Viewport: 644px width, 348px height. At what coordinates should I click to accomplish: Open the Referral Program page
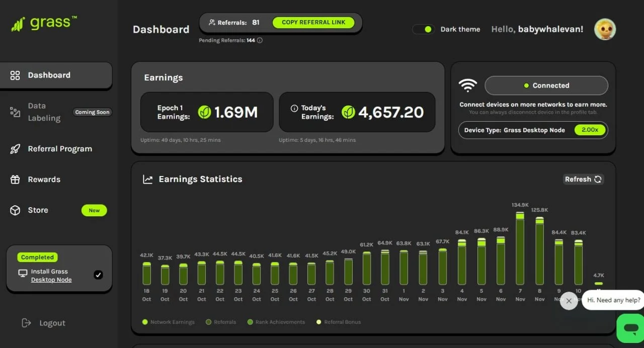60,149
